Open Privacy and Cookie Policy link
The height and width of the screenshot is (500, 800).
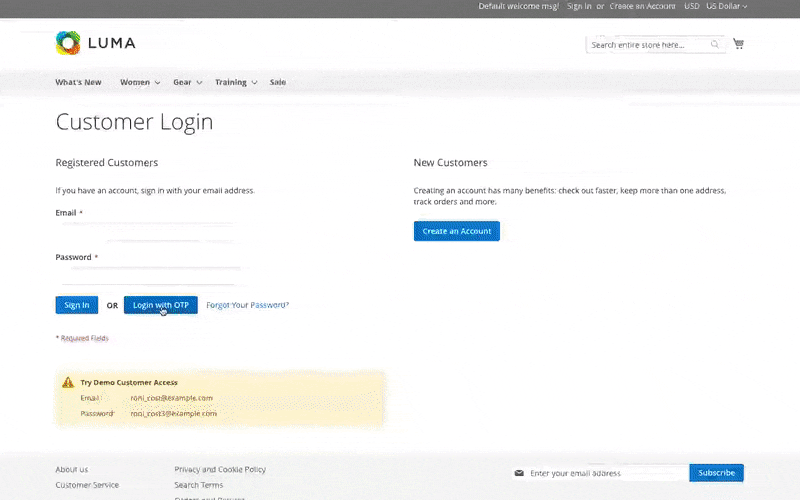click(220, 469)
